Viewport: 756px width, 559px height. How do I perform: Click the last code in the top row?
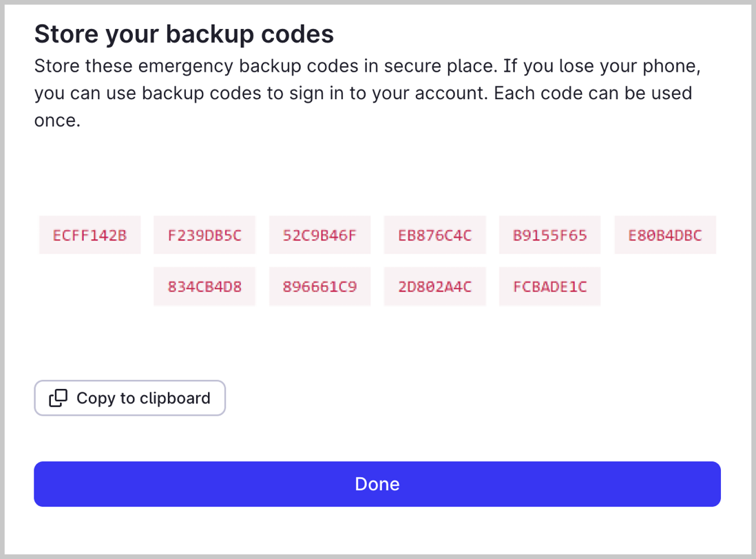[664, 235]
